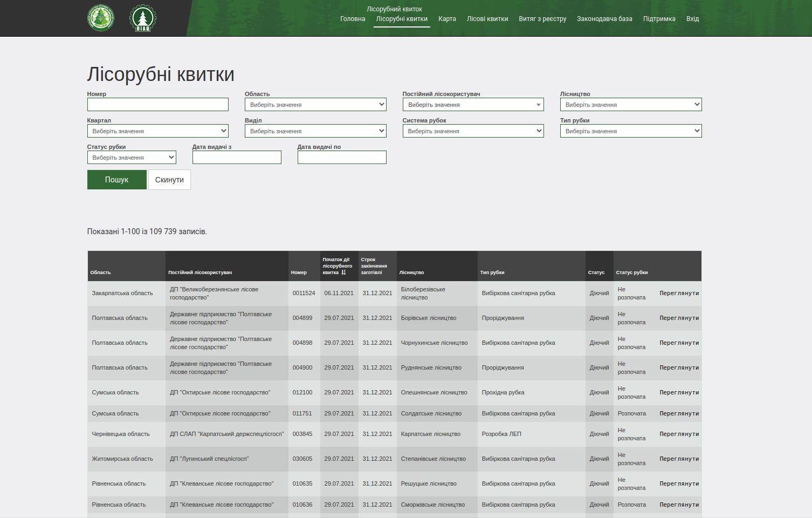Click the records count text 109 739 записів
Screen dimensions: 812x518
point(178,231)
